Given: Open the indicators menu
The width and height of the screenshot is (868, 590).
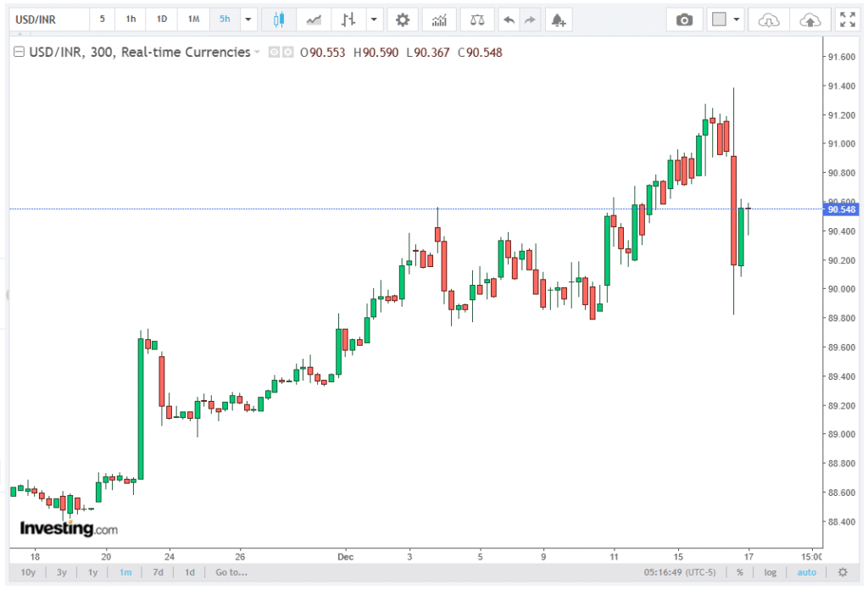Looking at the screenshot, I should click(439, 19).
